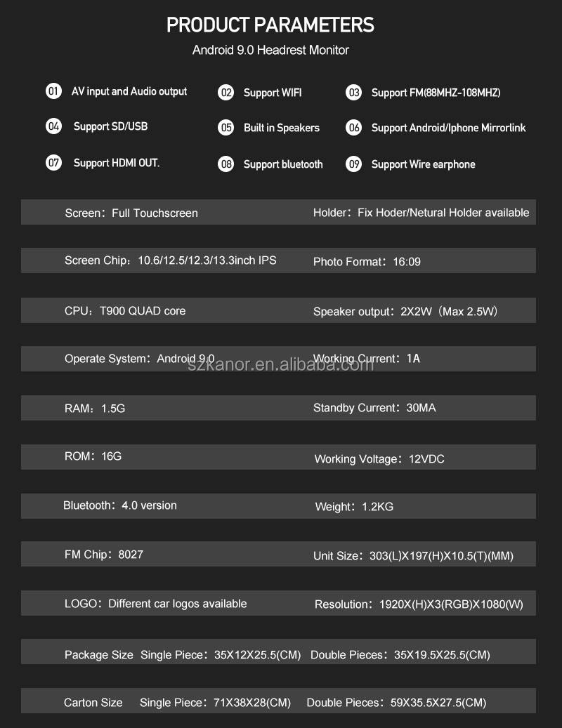
Task: Click the 04 badge beside Support SD/USB
Action: [x=53, y=126]
